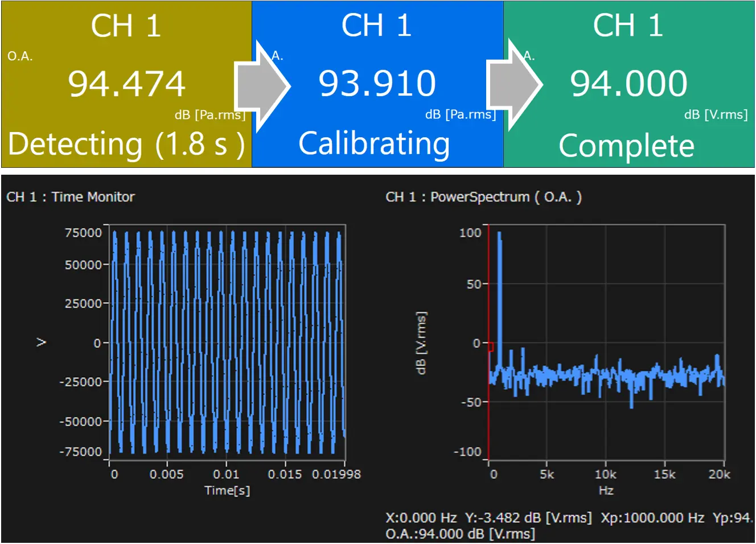Click the 'CH 1 : PowerSpectrum ( O.A. )' title

point(484,197)
